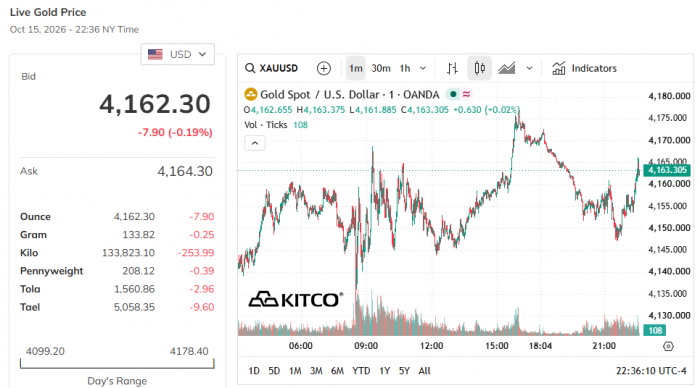Set chart range to 1D
Image resolution: width=700 pixels, height=388 pixels.
(254, 371)
